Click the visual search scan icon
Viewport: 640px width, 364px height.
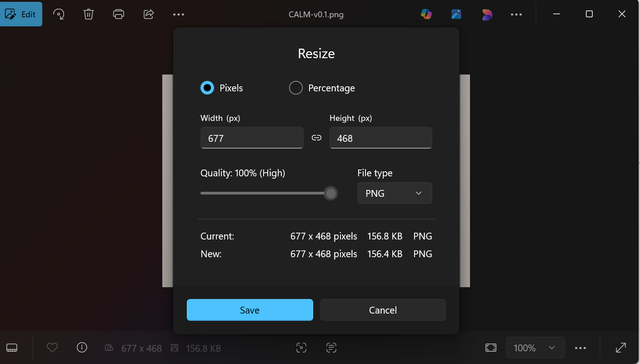(301, 348)
